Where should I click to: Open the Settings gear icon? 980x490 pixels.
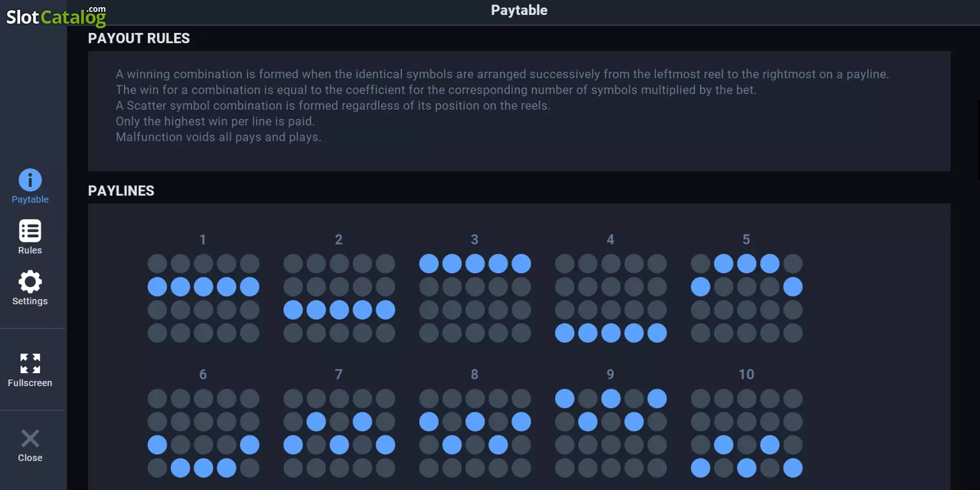point(30,282)
